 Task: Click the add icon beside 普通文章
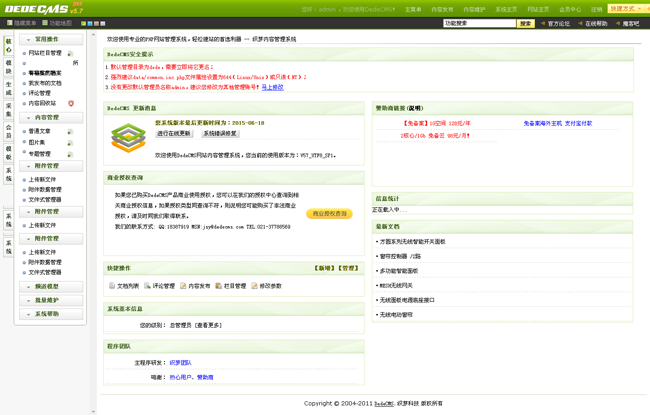tap(70, 132)
